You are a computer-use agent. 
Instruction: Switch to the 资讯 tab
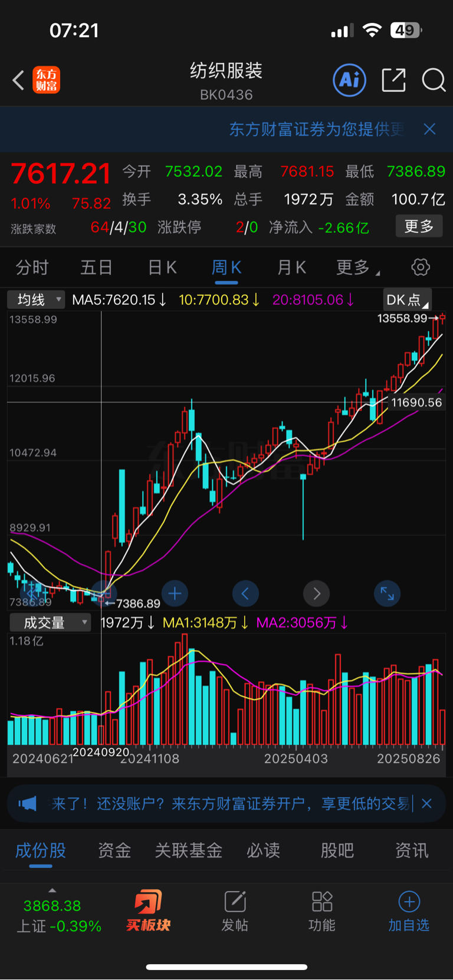[x=412, y=850]
